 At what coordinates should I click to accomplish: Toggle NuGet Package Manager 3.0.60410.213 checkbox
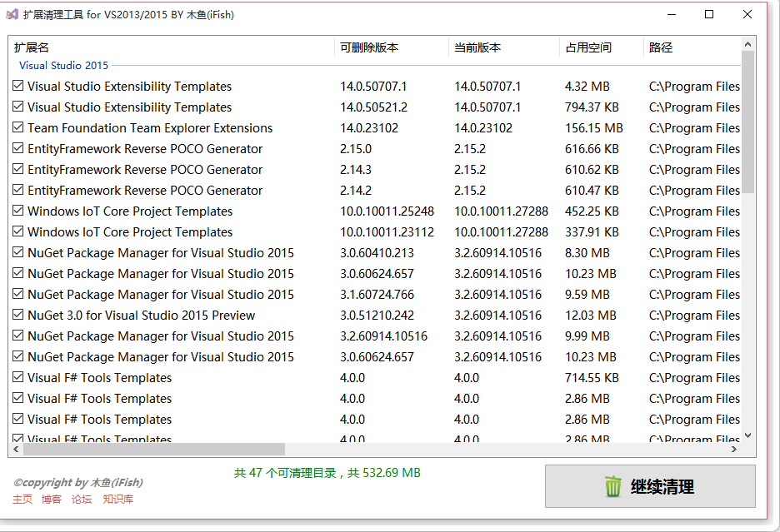click(17, 252)
